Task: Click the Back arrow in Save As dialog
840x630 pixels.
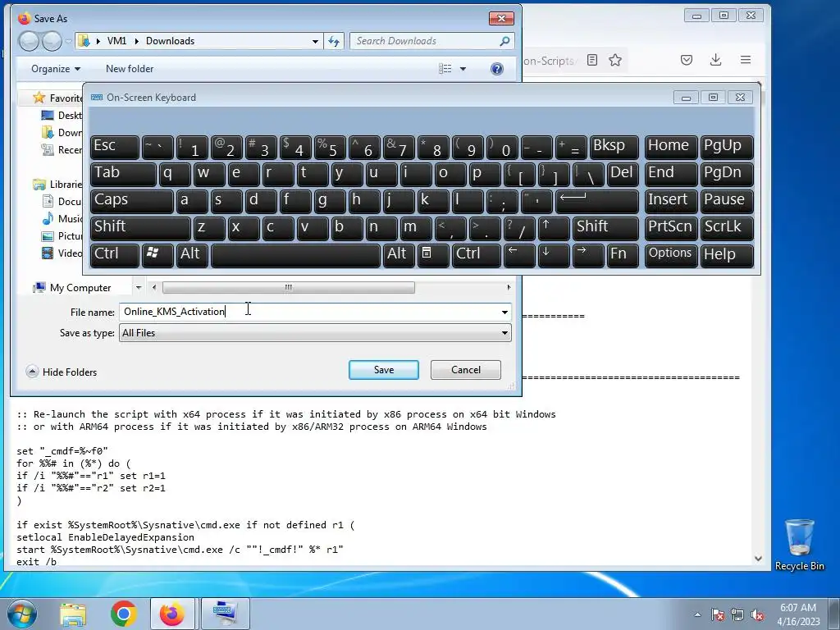Action: click(x=29, y=41)
